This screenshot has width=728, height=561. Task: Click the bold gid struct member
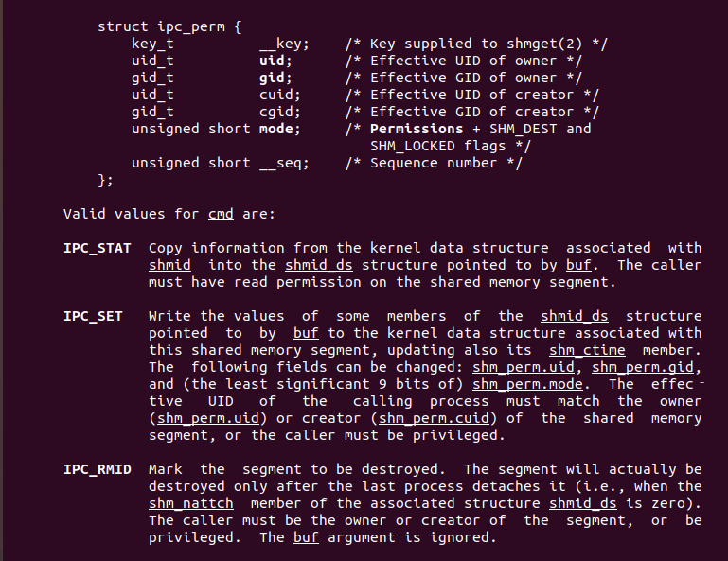tap(272, 78)
